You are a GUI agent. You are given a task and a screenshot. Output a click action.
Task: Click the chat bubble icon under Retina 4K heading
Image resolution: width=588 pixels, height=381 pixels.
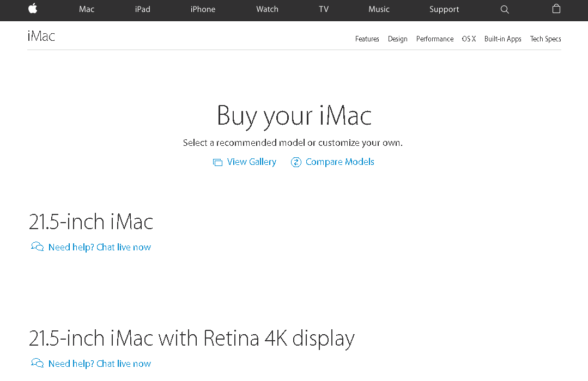37,363
